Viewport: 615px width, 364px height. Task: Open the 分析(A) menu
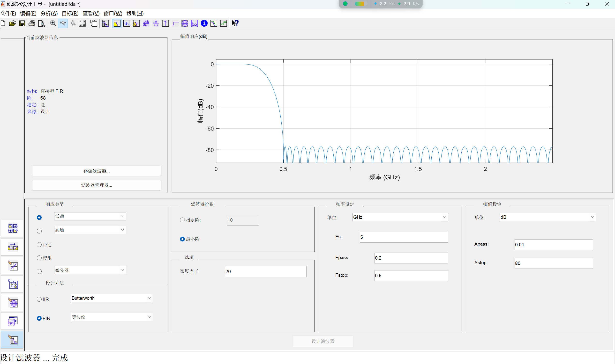49,14
